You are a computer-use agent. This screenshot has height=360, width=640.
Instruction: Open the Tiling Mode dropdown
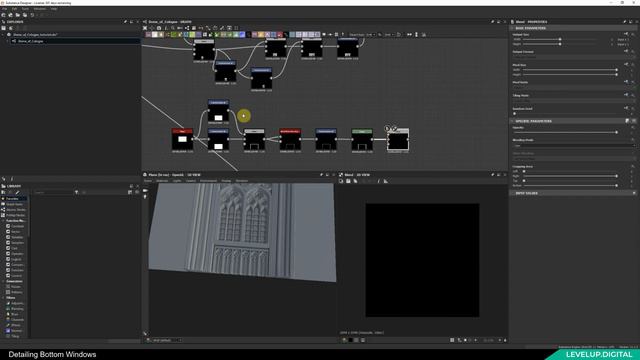click(574, 100)
